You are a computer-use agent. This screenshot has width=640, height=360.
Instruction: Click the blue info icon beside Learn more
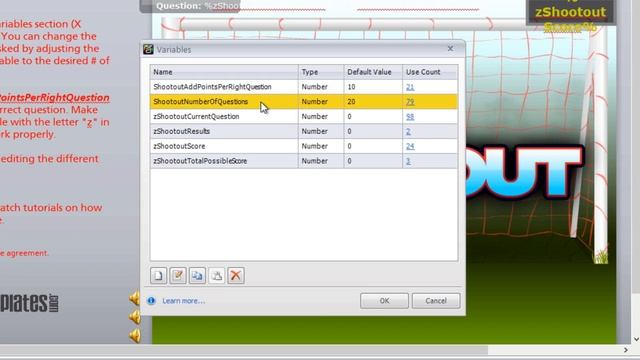(151, 301)
